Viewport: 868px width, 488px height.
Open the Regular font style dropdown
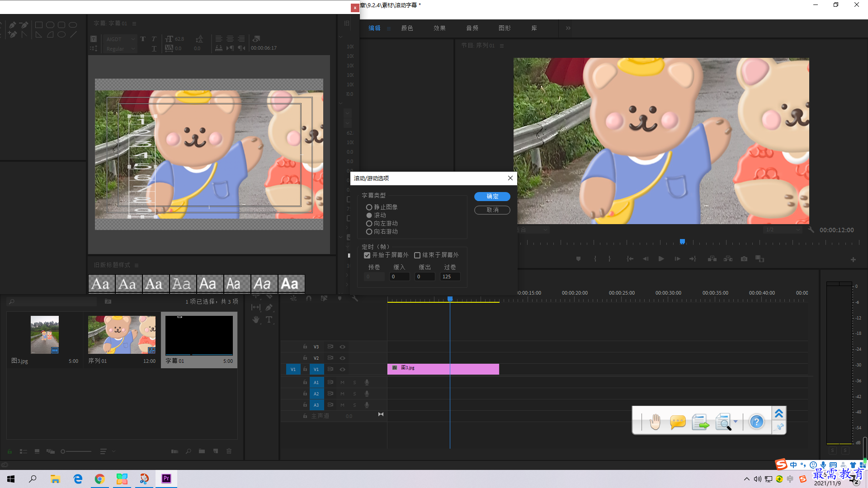coord(120,49)
